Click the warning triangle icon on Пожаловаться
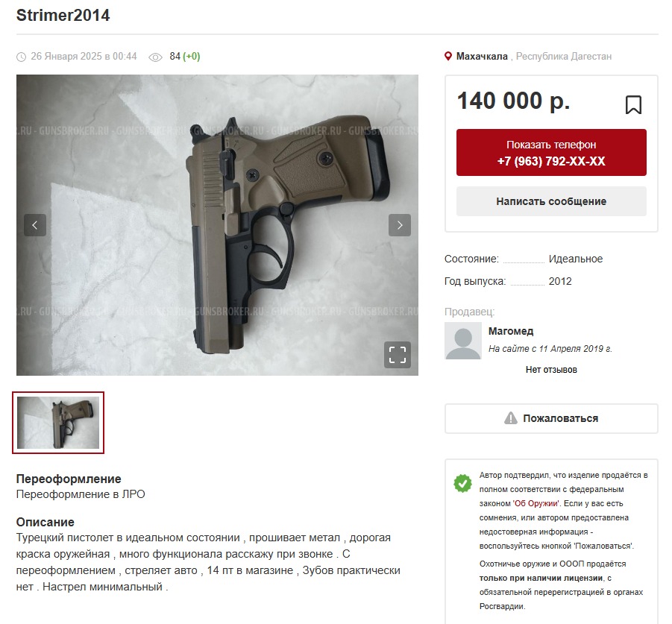The width and height of the screenshot is (672, 624). [x=510, y=418]
